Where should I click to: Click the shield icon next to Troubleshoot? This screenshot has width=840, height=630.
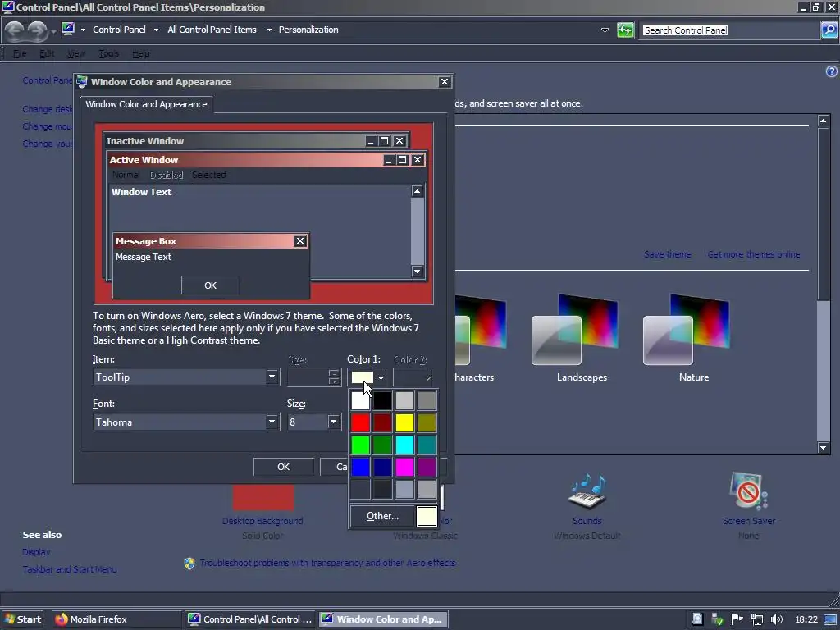pyautogui.click(x=189, y=563)
